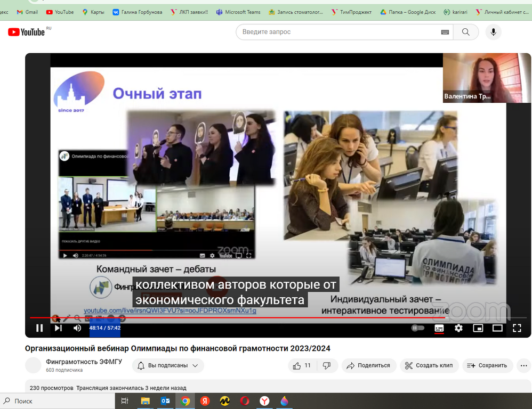The width and height of the screenshot is (532, 409).
Task: Open the karirari bookmark
Action: [x=456, y=12]
